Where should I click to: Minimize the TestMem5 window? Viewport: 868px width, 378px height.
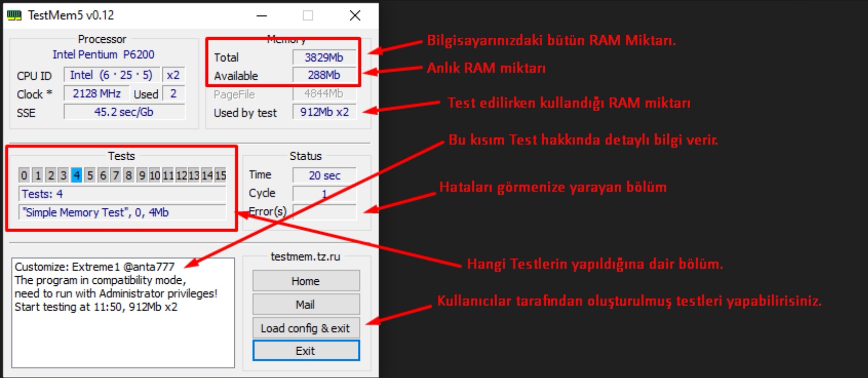click(x=262, y=16)
